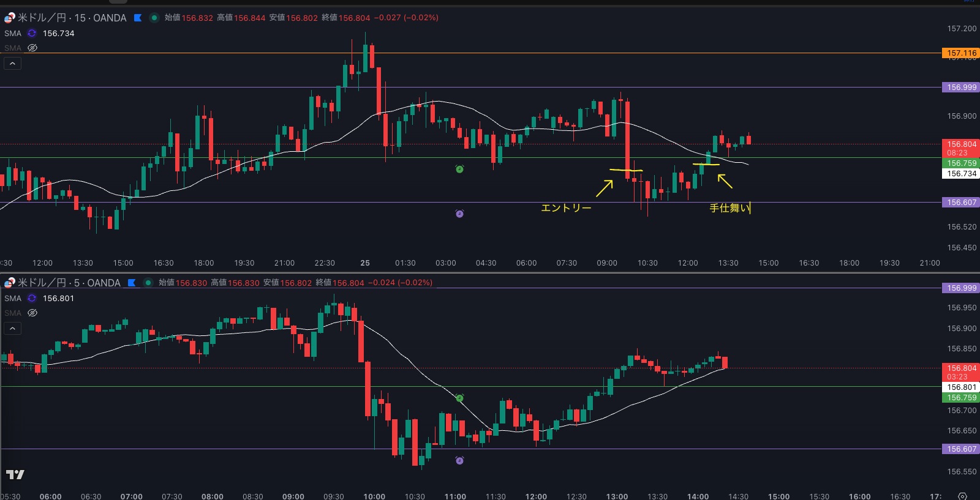Click the 米ドル/円 5 OANDA chart title

(x=69, y=283)
